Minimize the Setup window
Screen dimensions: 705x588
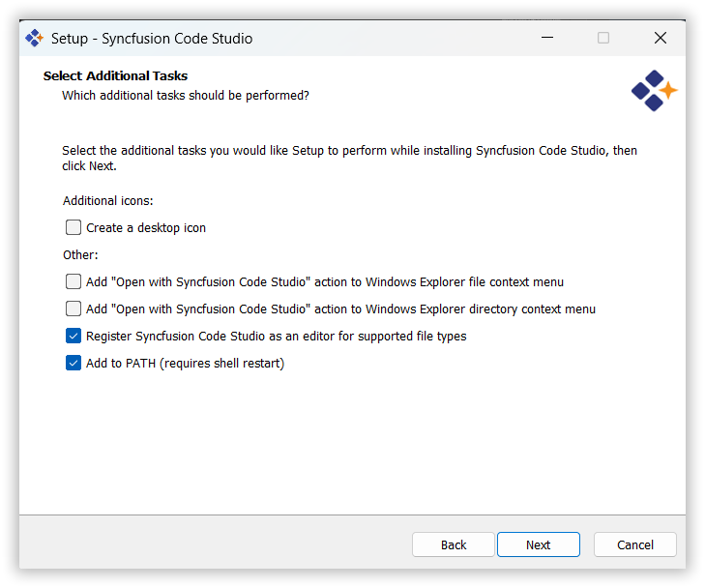547,39
